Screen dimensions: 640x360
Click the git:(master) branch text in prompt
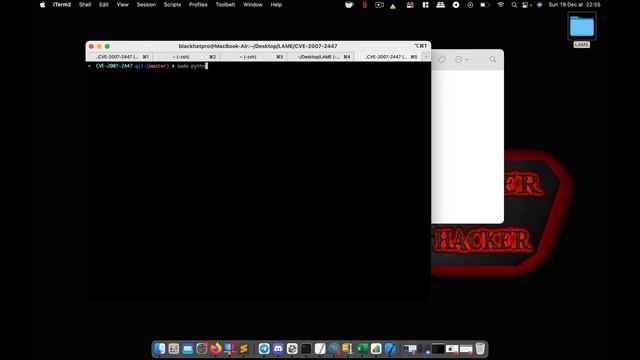point(152,66)
